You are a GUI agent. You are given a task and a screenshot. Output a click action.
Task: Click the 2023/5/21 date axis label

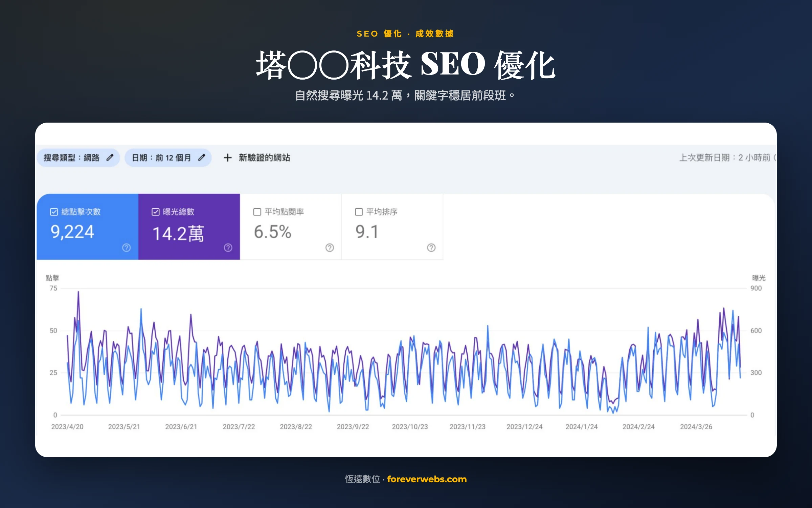pos(124,427)
